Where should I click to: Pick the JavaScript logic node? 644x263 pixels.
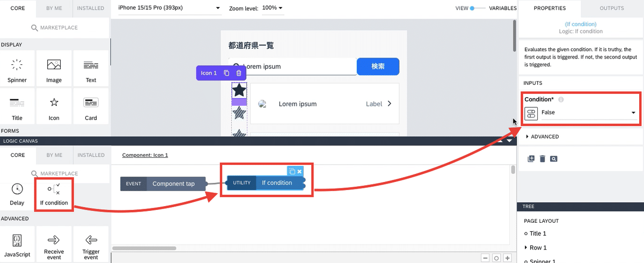point(17,245)
